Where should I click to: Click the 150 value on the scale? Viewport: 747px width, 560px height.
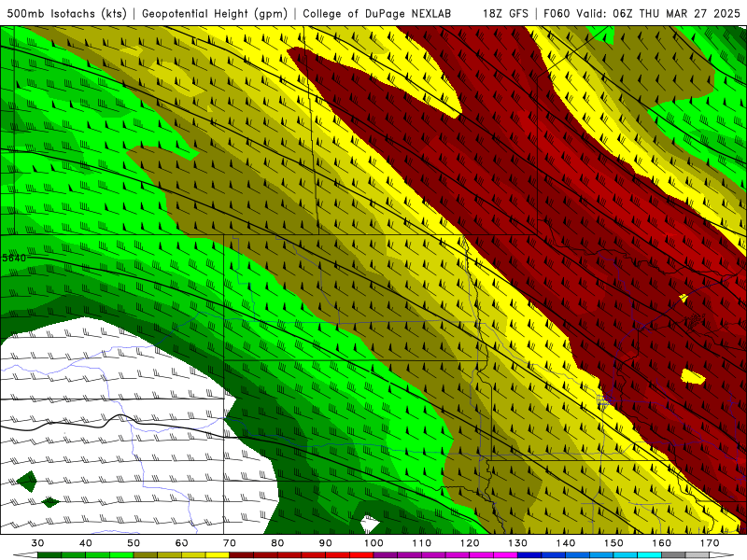coord(613,543)
